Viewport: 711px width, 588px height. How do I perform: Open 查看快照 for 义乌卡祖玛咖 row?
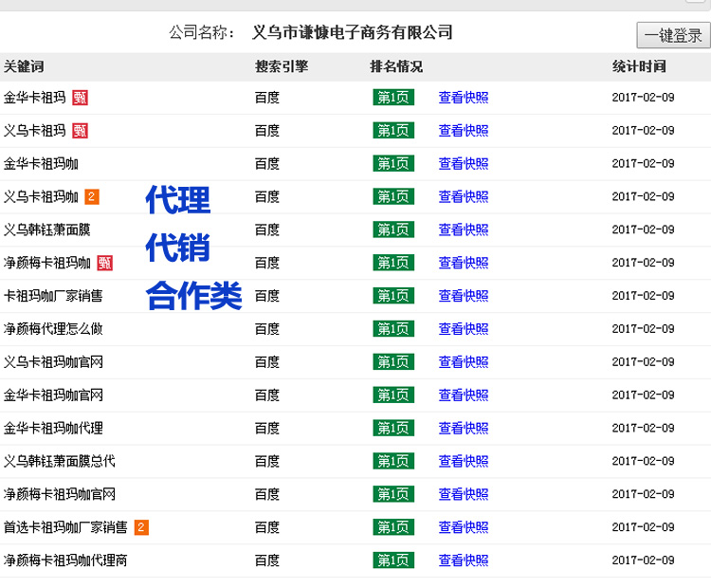point(464,197)
